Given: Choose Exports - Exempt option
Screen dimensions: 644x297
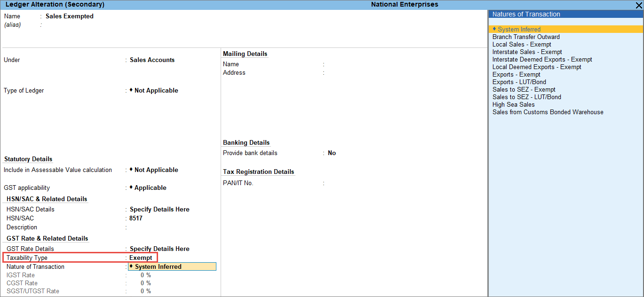Looking at the screenshot, I should 517,74.
